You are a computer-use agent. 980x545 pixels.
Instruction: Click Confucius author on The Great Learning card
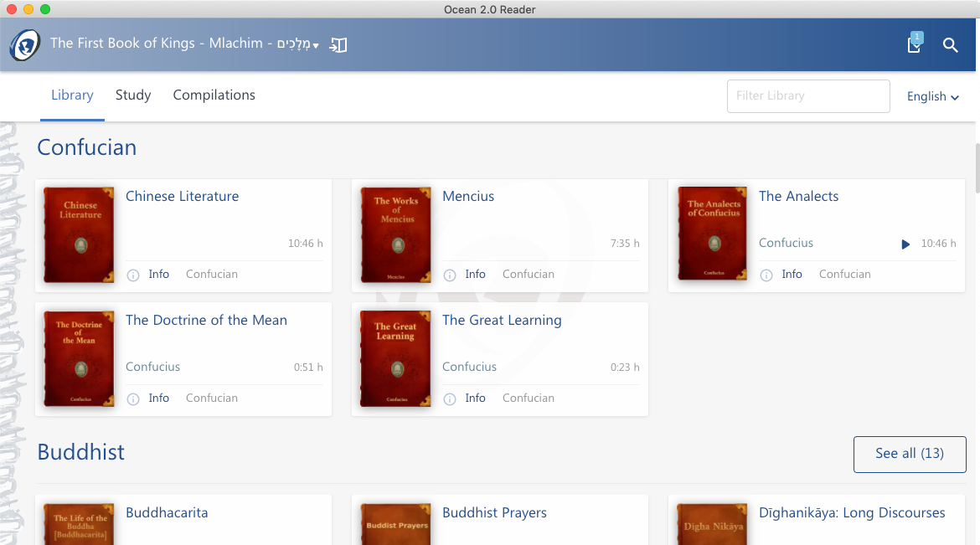coord(469,366)
